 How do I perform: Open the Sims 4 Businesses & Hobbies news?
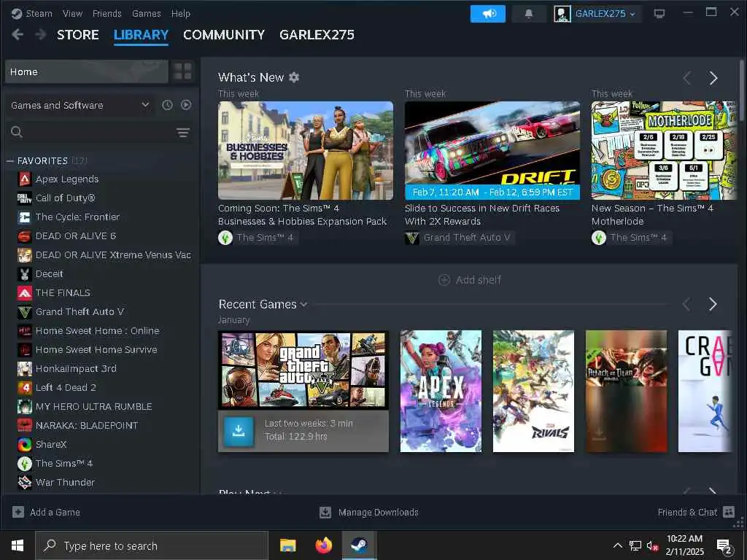pyautogui.click(x=306, y=150)
